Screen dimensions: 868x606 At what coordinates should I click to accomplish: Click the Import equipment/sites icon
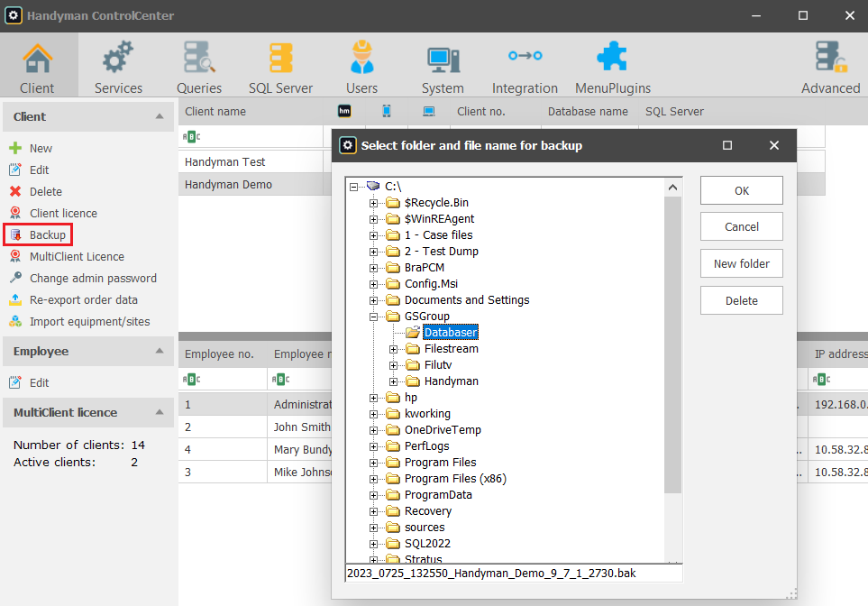tap(15, 321)
